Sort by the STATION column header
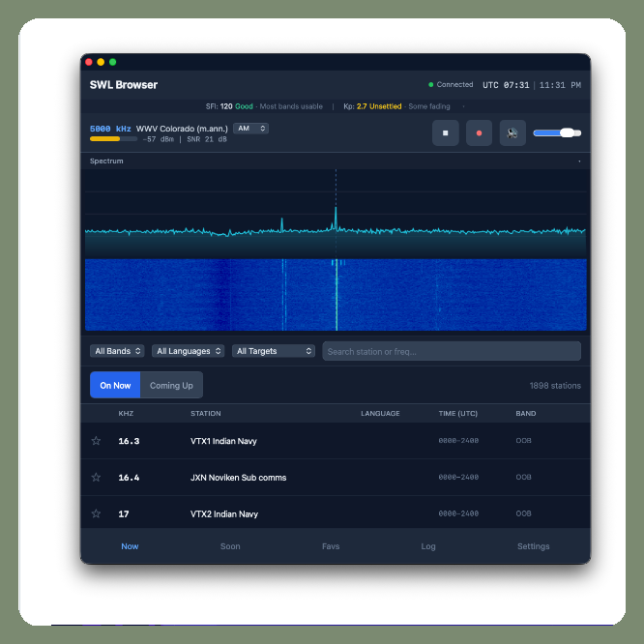The height and width of the screenshot is (644, 644). [x=205, y=413]
